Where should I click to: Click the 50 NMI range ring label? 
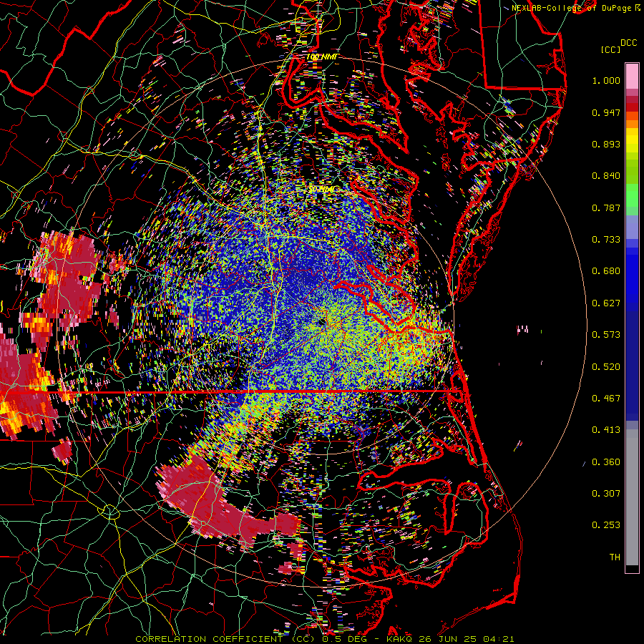321,190
